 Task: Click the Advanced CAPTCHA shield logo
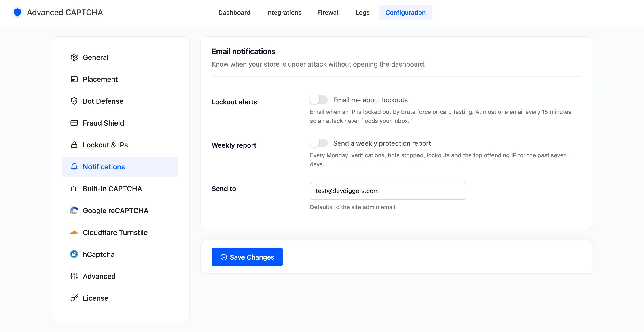[x=17, y=12]
